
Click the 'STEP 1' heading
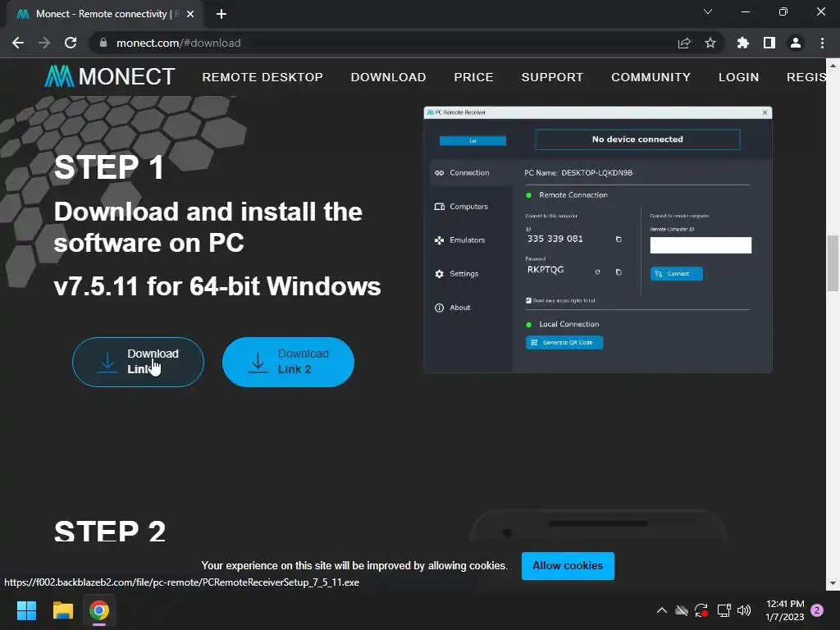point(109,167)
